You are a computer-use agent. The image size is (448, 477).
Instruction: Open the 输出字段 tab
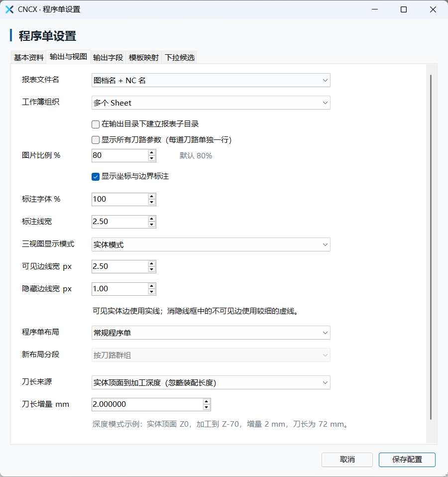(x=108, y=57)
